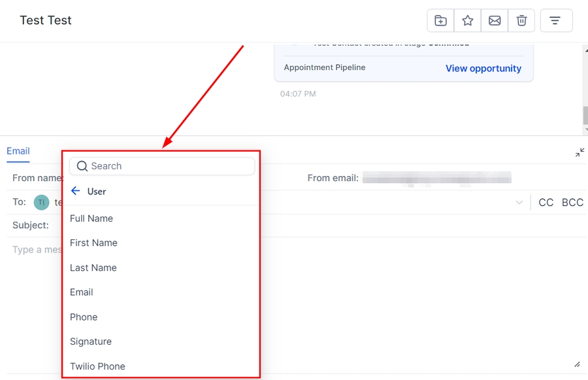Collapse the email composer with arrows icon
The width and height of the screenshot is (588, 380).
[580, 152]
